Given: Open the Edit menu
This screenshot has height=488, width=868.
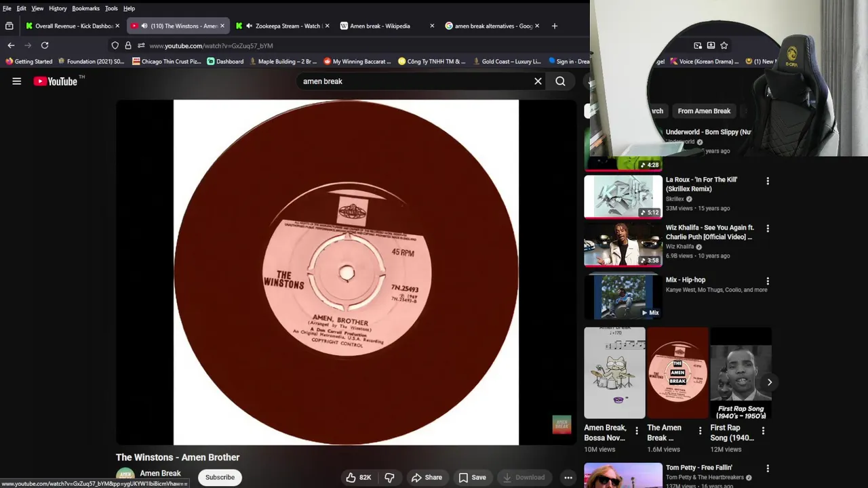Looking at the screenshot, I should 22,8.
